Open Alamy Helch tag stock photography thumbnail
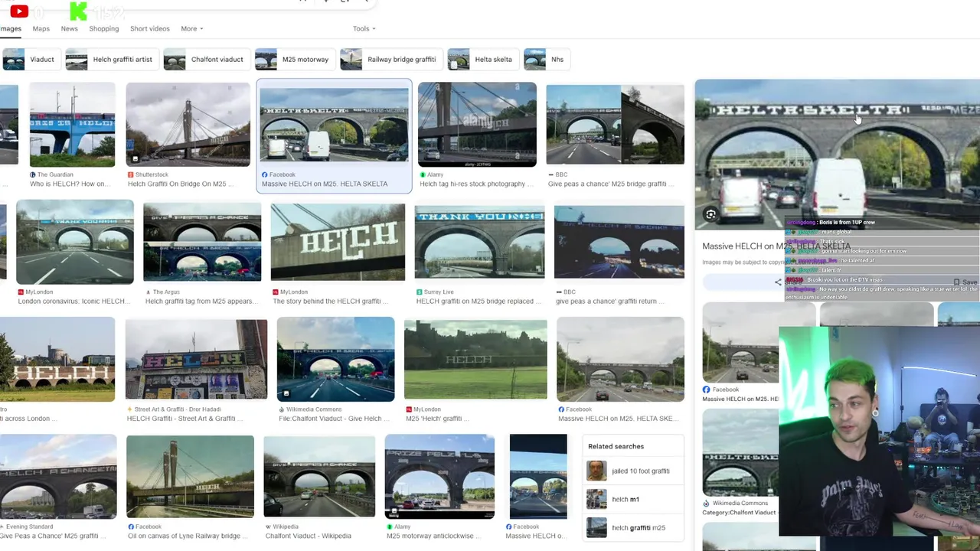The height and width of the screenshot is (551, 980). [x=477, y=125]
